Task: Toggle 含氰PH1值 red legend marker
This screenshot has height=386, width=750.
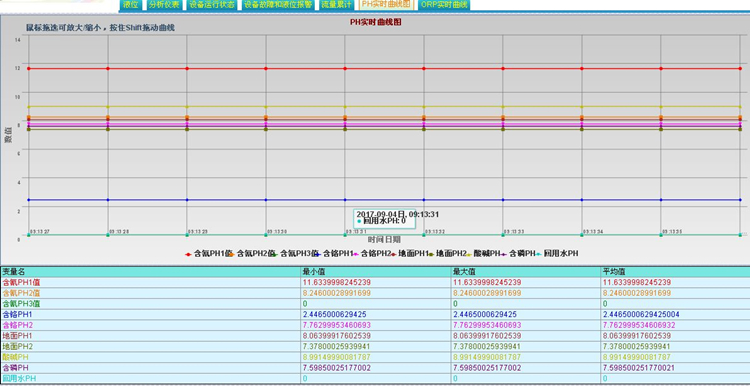Action: (x=188, y=254)
